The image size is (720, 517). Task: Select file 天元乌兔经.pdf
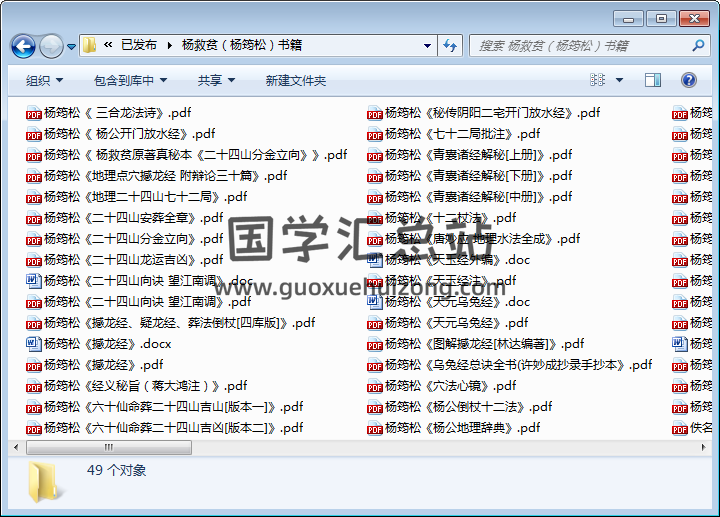coord(448,323)
